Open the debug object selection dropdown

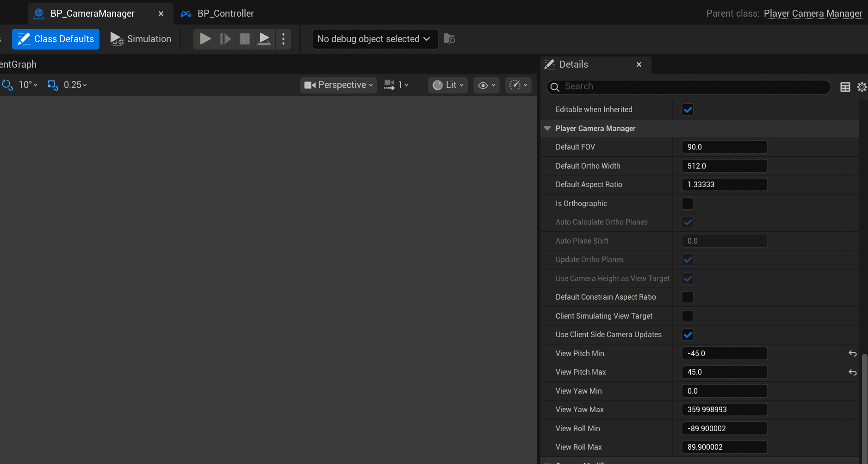pos(374,39)
